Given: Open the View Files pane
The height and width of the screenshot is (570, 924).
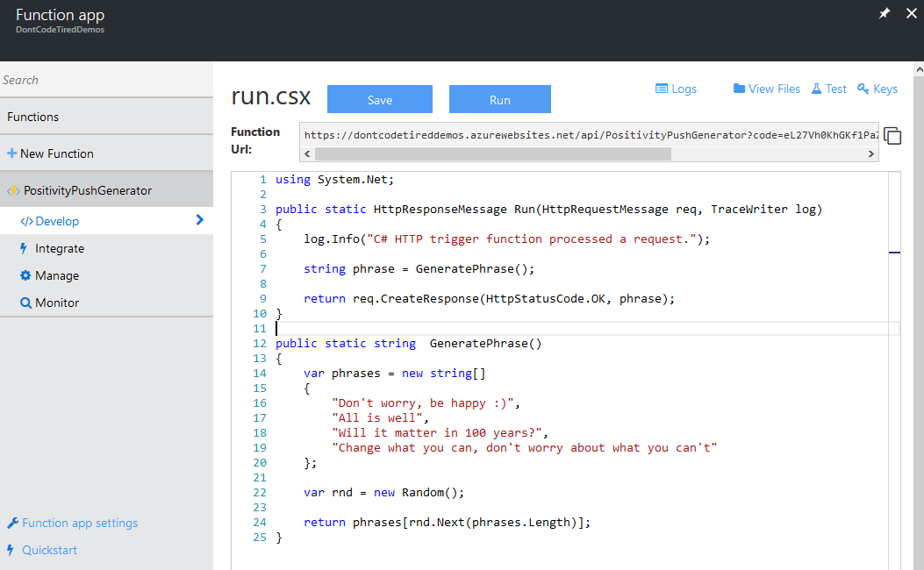Looking at the screenshot, I should tap(766, 89).
